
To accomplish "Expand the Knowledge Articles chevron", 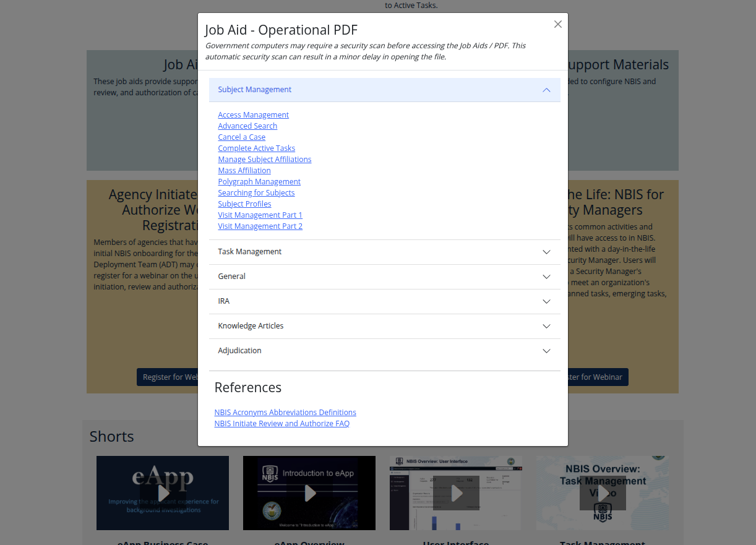I will click(x=546, y=326).
